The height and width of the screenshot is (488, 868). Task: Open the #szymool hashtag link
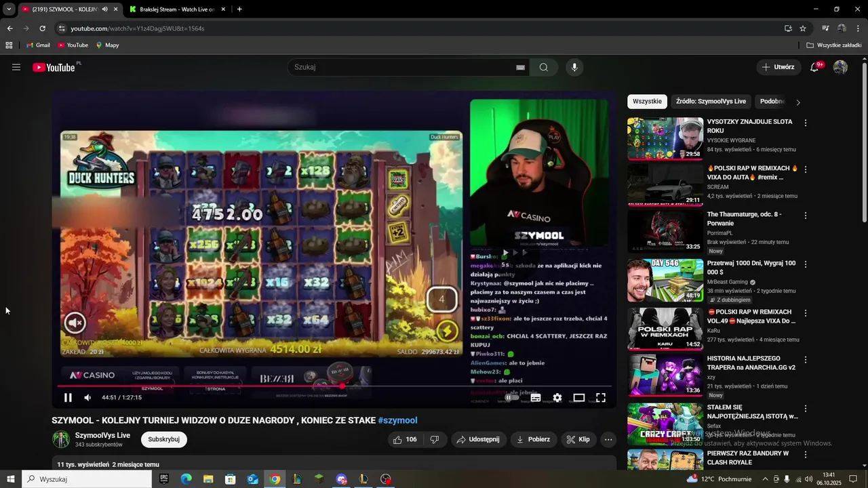click(397, 420)
